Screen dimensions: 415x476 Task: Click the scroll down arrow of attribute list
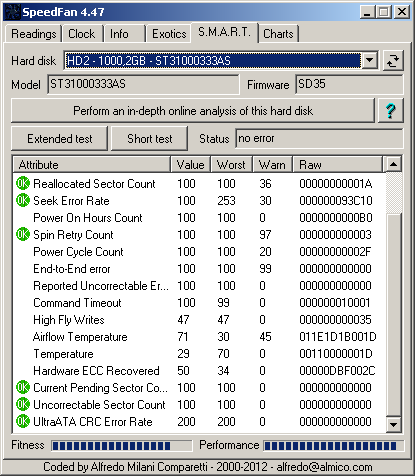pyautogui.click(x=394, y=425)
